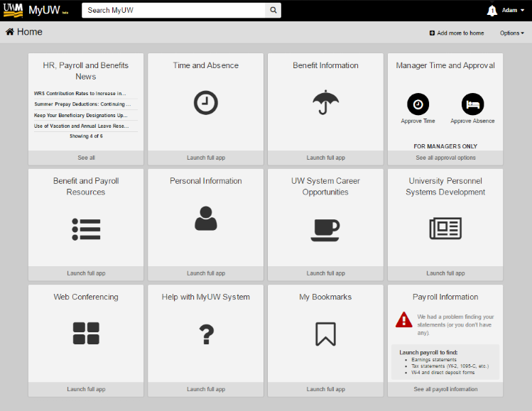The width and height of the screenshot is (532, 411).
Task: Click the Approve Time label
Action: (x=418, y=121)
